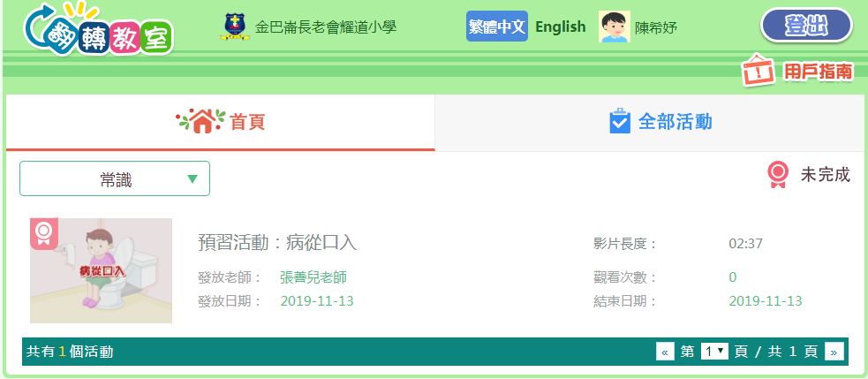Viewport: 868px width, 379px height.
Task: Click the school crest icon
Action: 237,27
